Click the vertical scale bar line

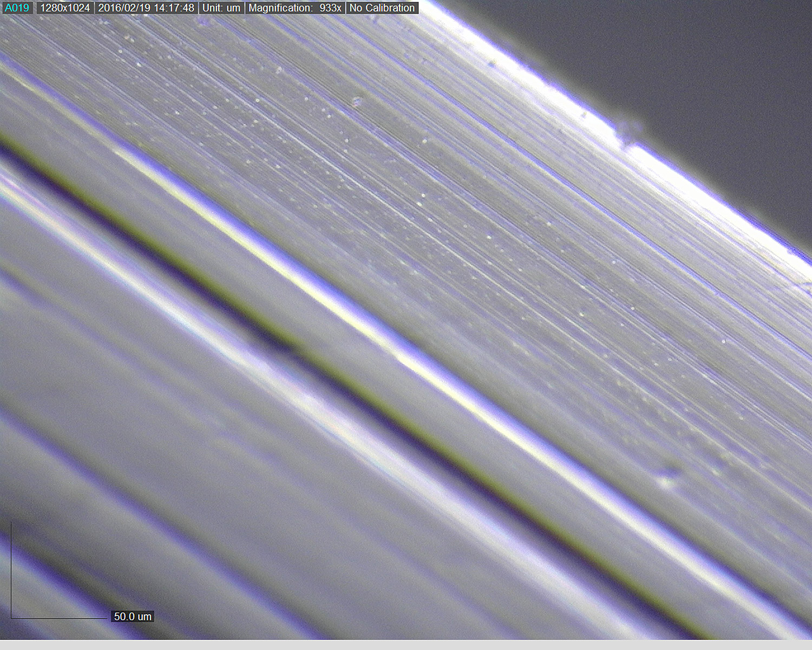(11, 569)
